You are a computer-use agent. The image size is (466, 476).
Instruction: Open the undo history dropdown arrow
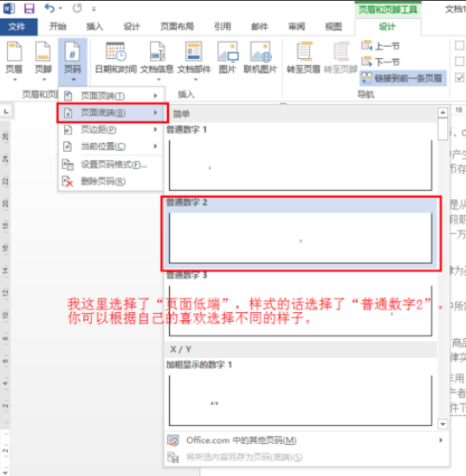point(61,8)
